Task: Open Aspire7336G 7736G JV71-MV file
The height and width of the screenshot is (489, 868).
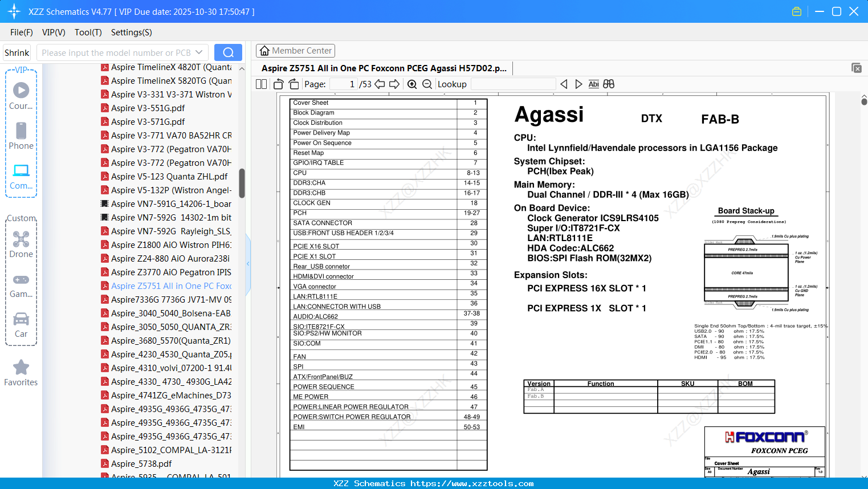Action: pyautogui.click(x=166, y=300)
